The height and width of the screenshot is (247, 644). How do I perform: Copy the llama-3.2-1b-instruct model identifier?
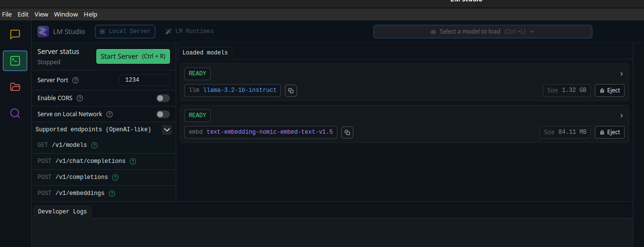(x=291, y=90)
